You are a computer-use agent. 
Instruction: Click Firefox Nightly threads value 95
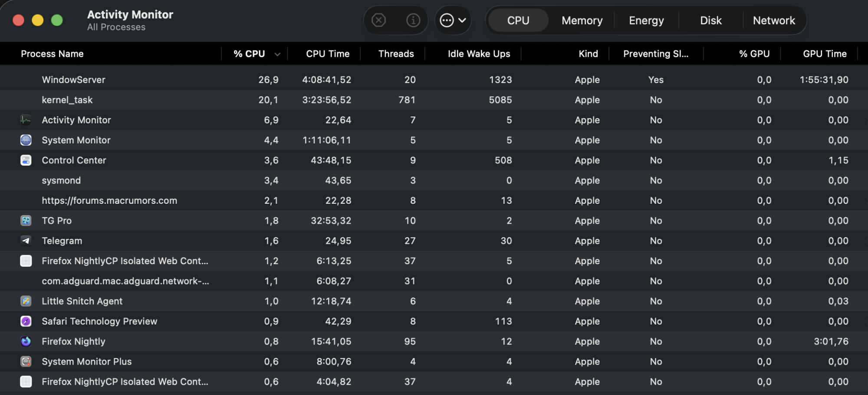[410, 342]
